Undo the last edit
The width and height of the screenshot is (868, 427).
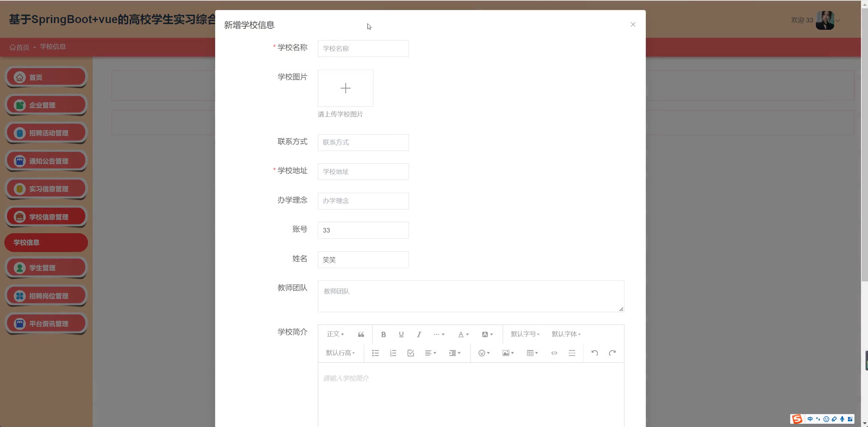594,353
